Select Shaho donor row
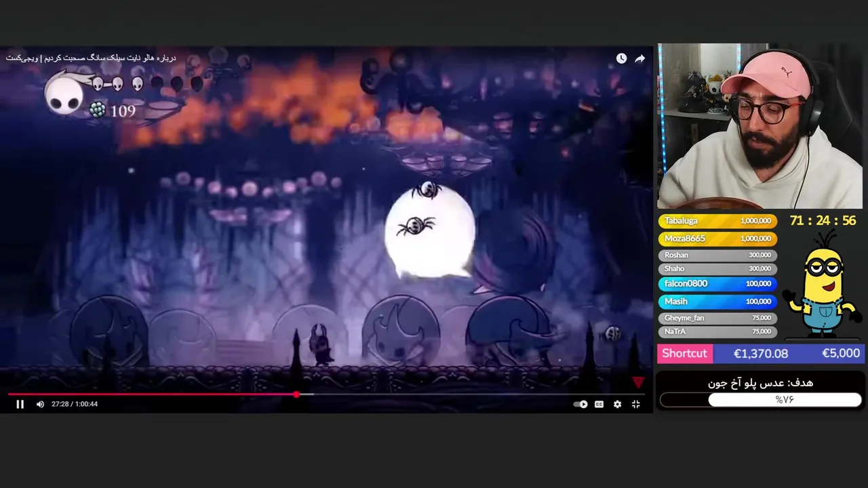868x488 pixels. pyautogui.click(x=717, y=268)
